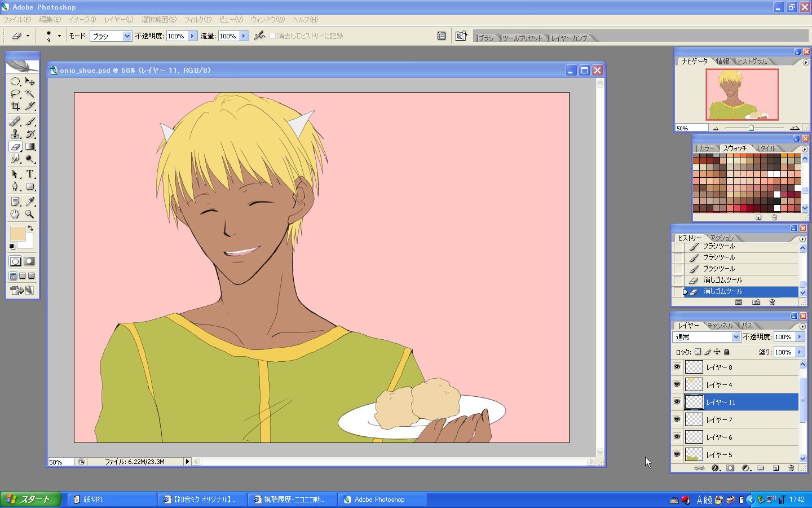Select the Zoom tool

tap(30, 214)
